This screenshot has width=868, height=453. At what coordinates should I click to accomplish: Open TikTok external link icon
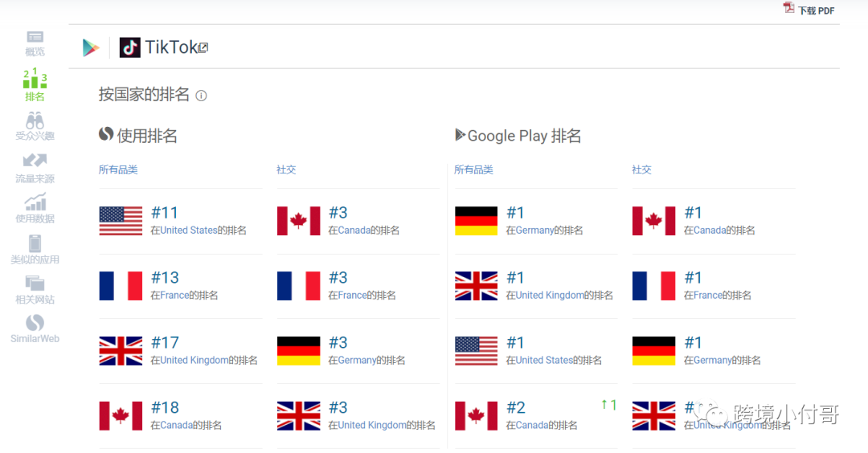203,48
